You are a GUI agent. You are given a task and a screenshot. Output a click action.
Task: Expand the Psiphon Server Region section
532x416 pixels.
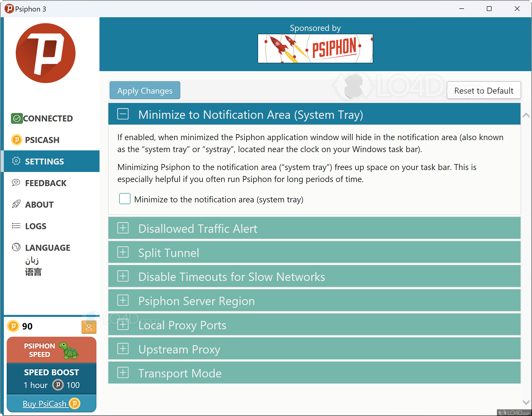click(x=123, y=300)
